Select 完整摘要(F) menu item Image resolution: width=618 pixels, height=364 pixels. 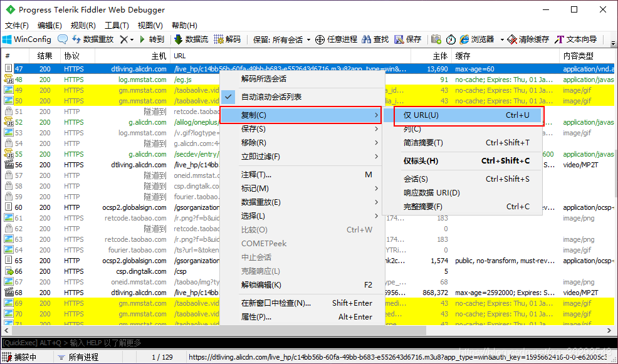463,206
